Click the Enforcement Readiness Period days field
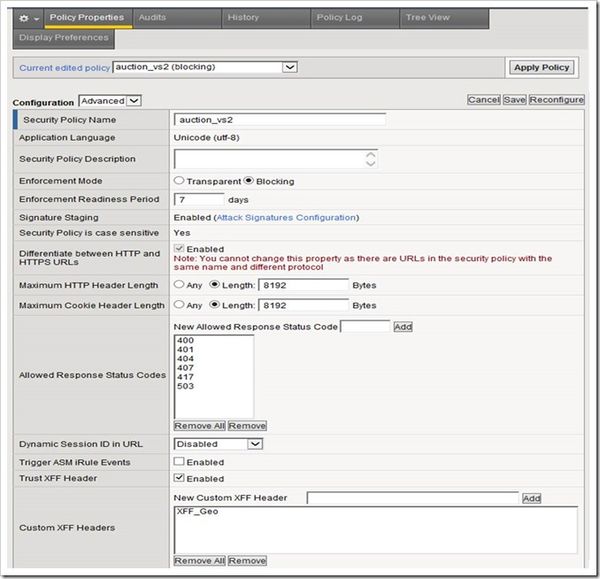Image resolution: width=600 pixels, height=579 pixels. tap(199, 200)
